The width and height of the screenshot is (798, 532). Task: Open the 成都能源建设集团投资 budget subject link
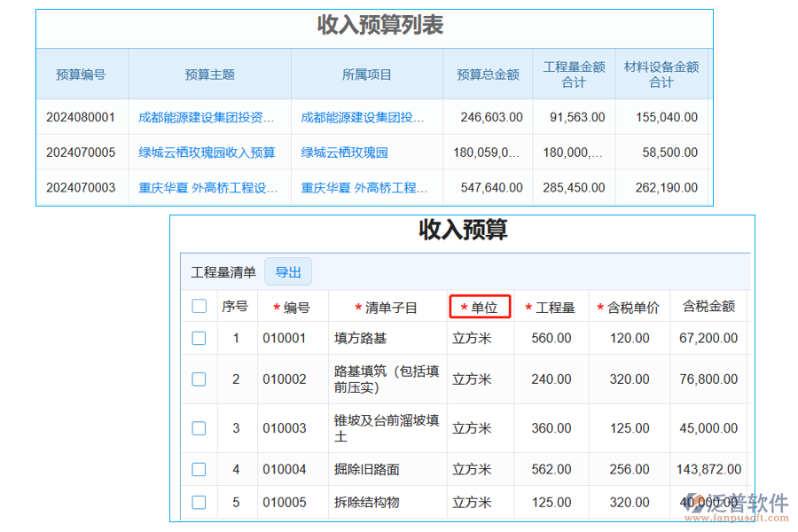click(209, 116)
